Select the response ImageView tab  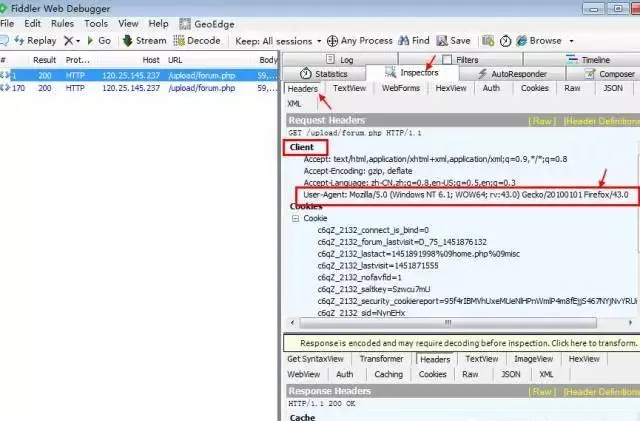[x=533, y=359]
